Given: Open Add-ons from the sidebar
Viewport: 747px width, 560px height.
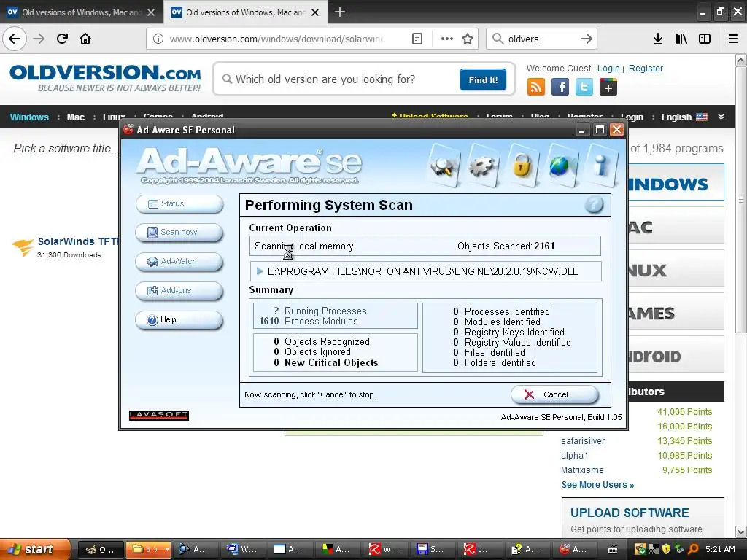Looking at the screenshot, I should tap(179, 290).
